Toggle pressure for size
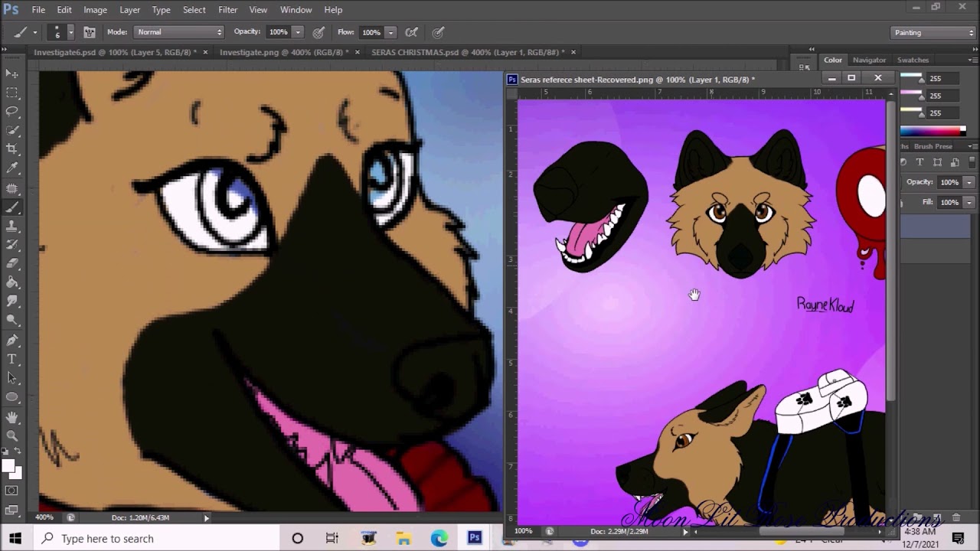The image size is (980, 551). pyautogui.click(x=439, y=32)
